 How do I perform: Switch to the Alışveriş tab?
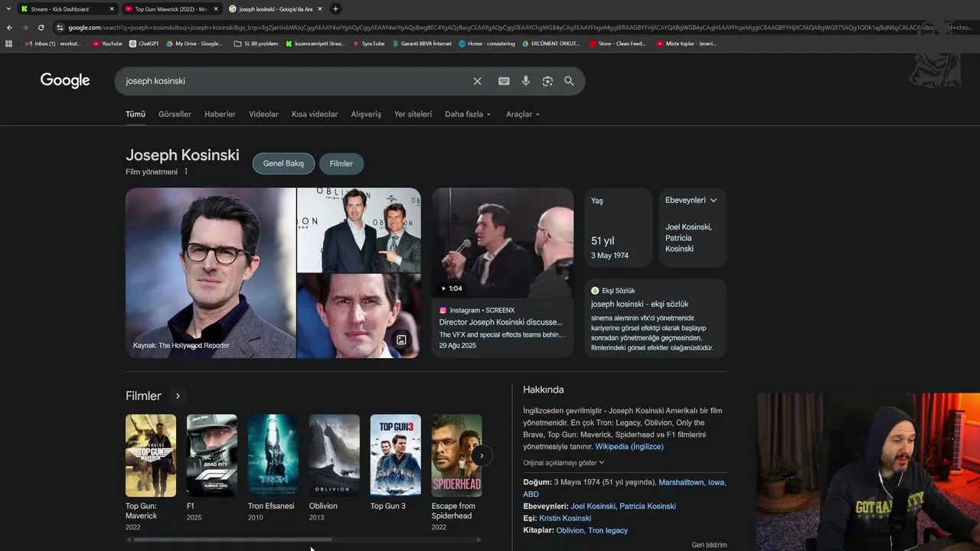(x=366, y=114)
